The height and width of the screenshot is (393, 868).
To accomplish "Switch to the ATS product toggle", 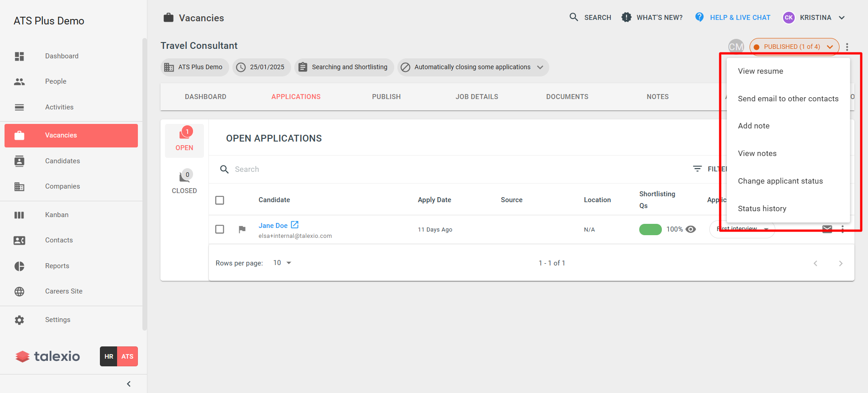I will pos(127,356).
